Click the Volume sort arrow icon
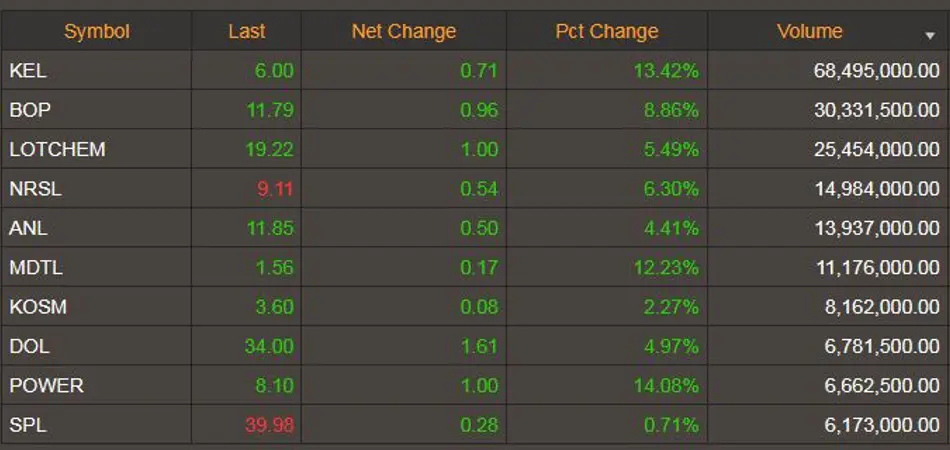 pos(930,35)
